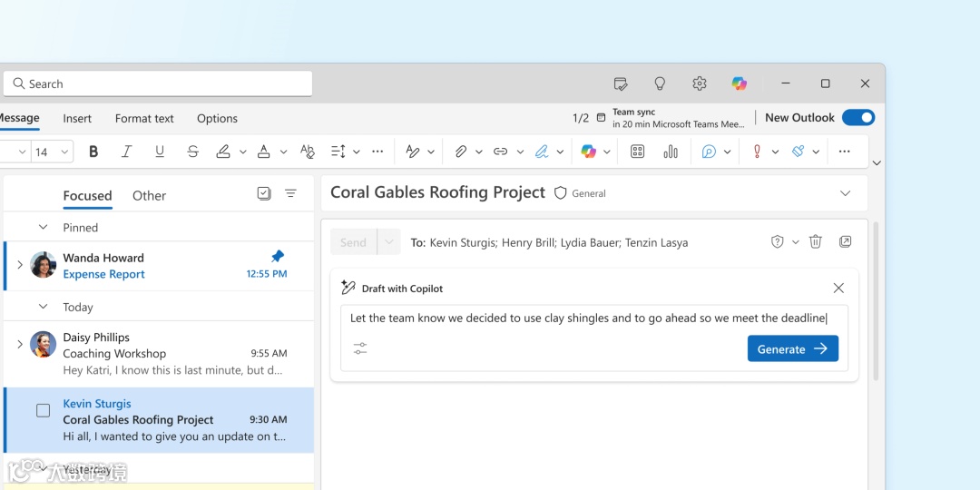Expand the message header chevron
The height and width of the screenshot is (490, 980).
845,193
